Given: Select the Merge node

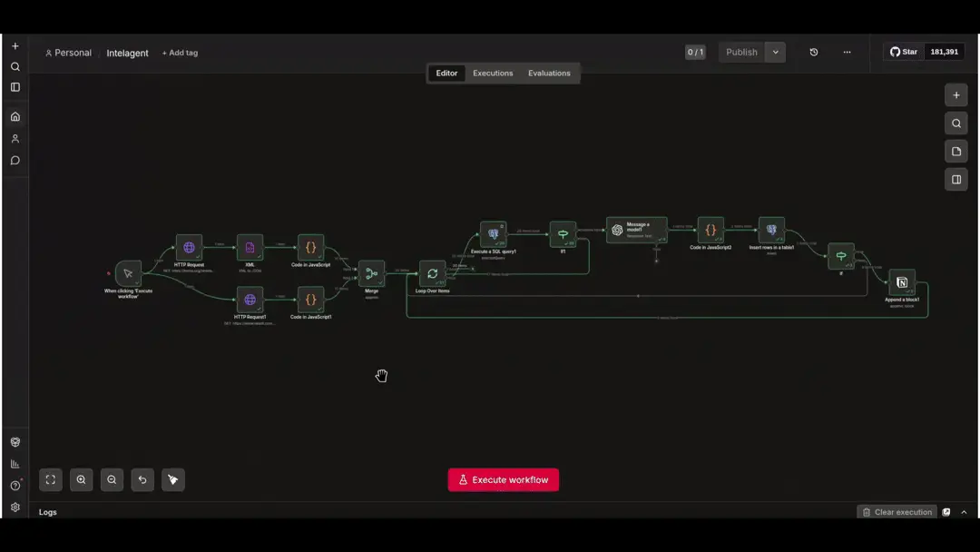Looking at the screenshot, I should 371,274.
